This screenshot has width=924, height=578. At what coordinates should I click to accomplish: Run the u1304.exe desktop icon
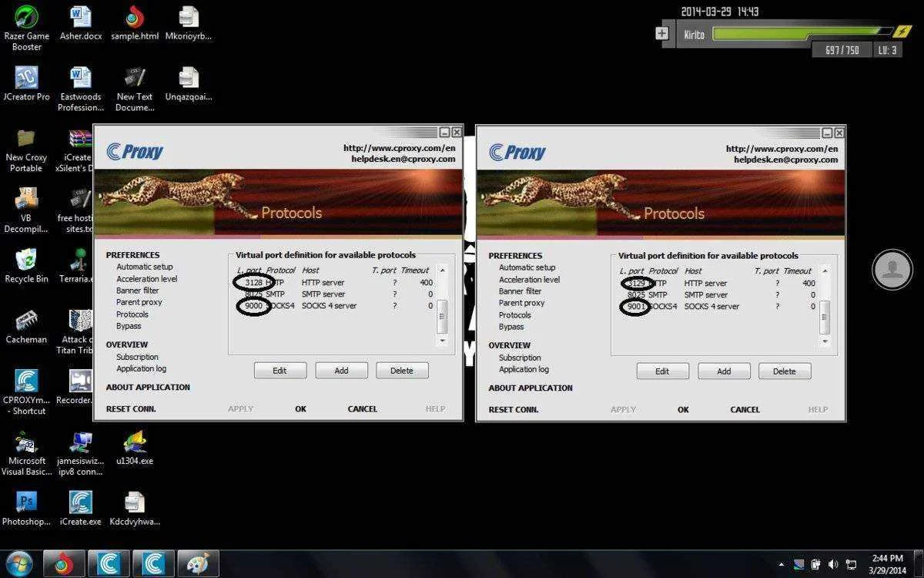pyautogui.click(x=135, y=448)
